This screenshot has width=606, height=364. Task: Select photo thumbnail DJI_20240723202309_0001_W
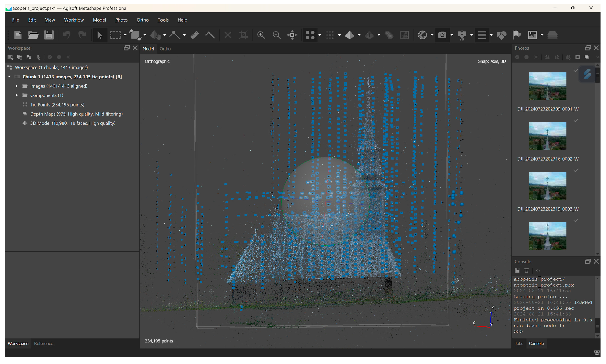tap(547, 86)
